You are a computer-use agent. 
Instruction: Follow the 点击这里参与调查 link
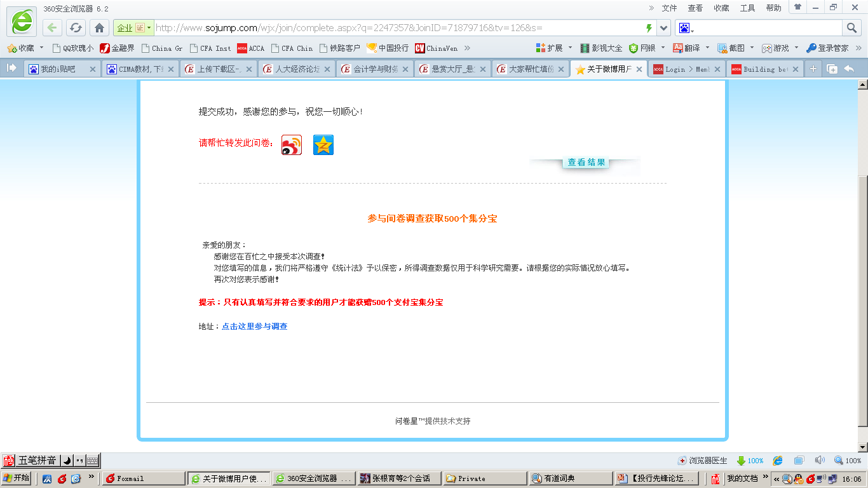click(254, 327)
